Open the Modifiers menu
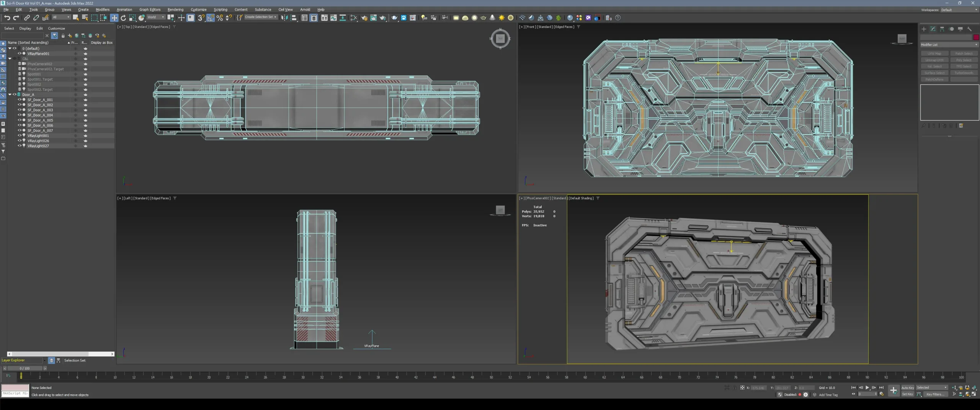 [x=103, y=10]
